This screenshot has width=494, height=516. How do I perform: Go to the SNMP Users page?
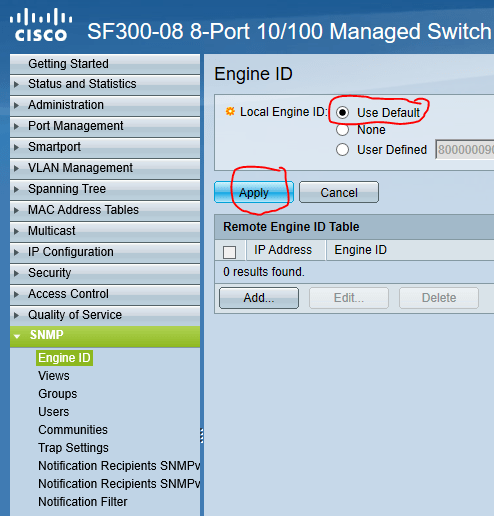(54, 412)
